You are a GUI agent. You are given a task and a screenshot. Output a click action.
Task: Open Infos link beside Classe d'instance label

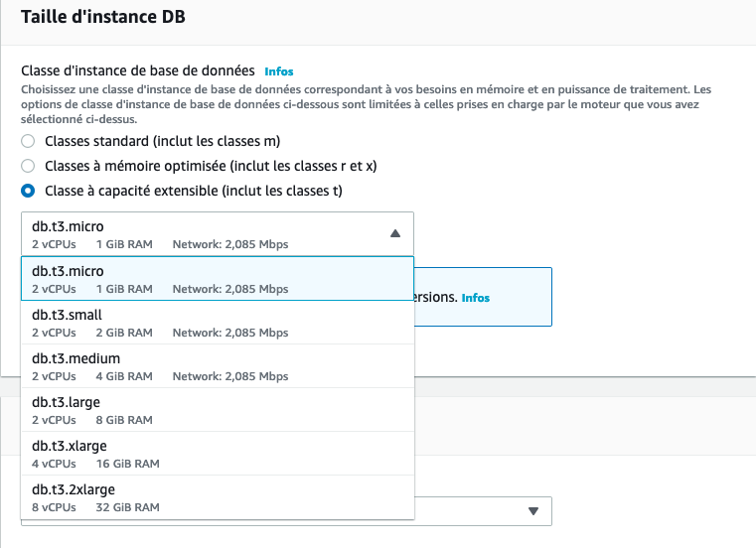pyautogui.click(x=279, y=71)
